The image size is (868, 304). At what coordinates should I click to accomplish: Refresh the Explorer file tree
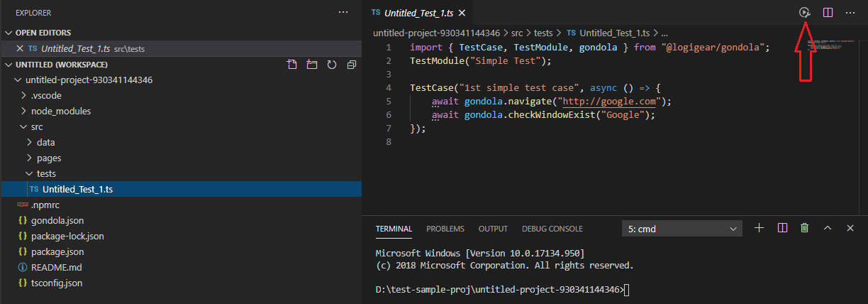tap(331, 65)
